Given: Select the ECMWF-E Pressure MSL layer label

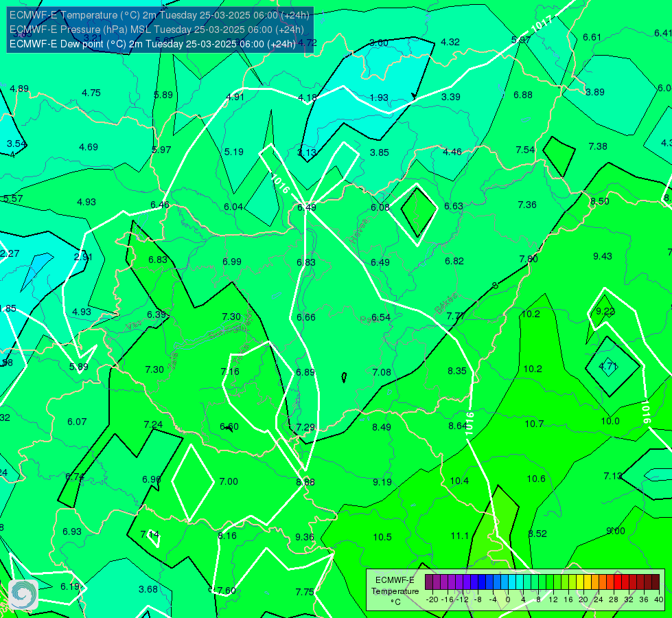Looking at the screenshot, I should click(157, 30).
